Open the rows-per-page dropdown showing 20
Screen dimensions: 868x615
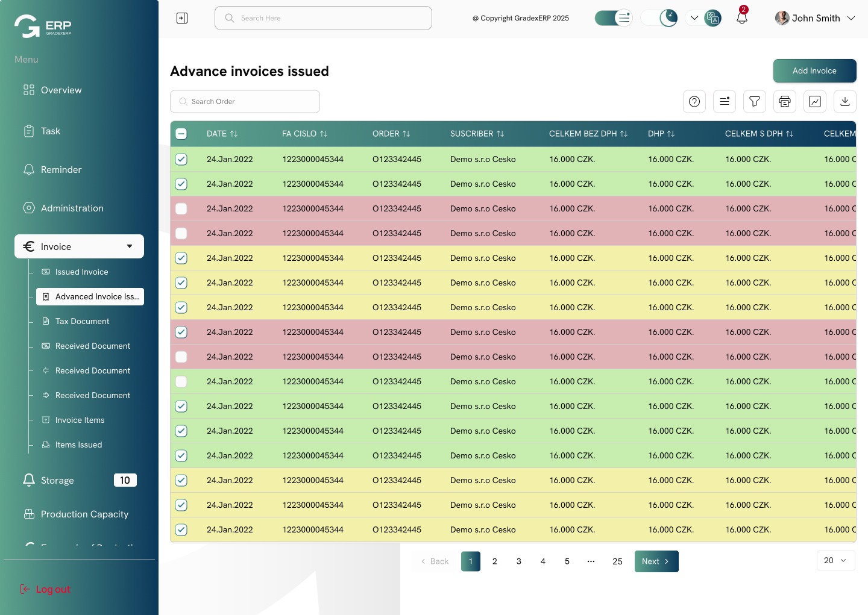[835, 560]
